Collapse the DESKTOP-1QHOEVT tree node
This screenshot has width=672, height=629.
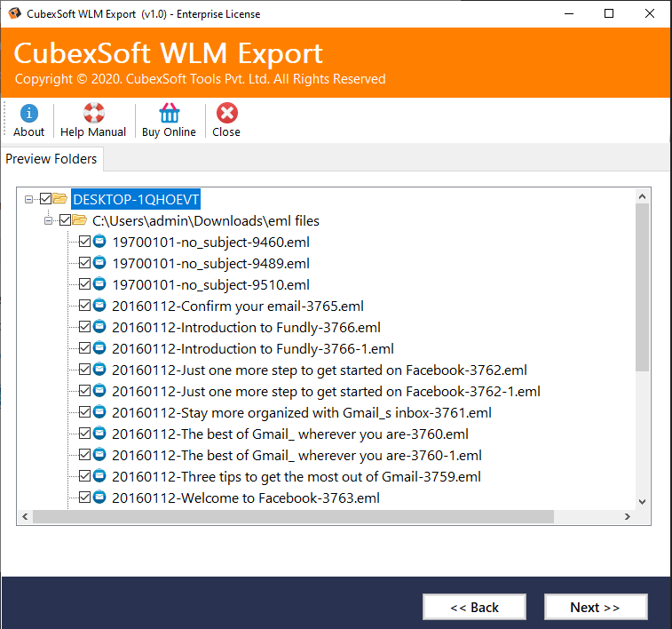[29, 199]
